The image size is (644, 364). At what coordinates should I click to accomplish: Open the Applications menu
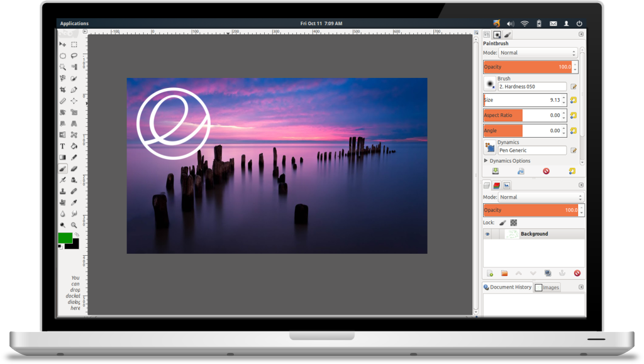point(74,23)
